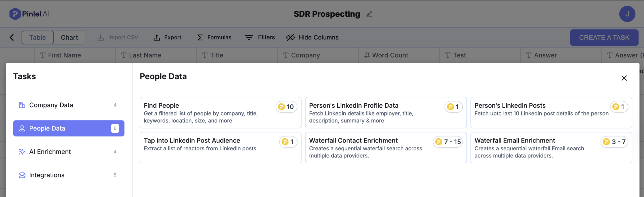Click the Hide Columns eye icon

pyautogui.click(x=290, y=37)
